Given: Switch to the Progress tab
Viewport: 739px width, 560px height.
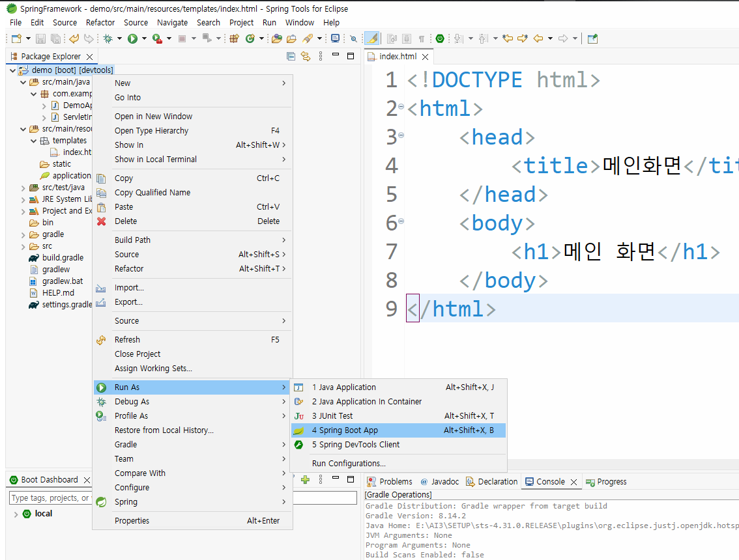Looking at the screenshot, I should point(606,482).
